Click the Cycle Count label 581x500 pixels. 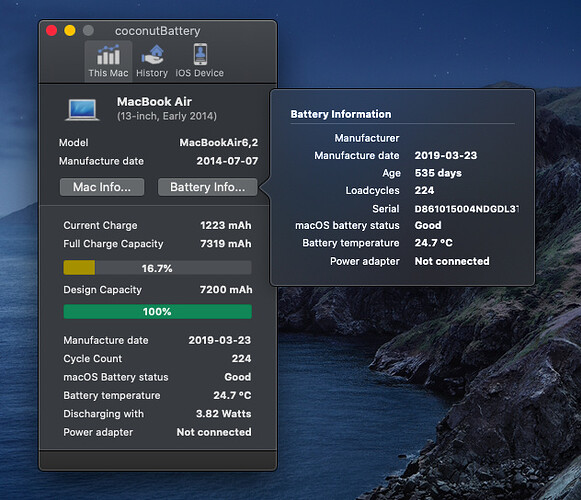pyautogui.click(x=93, y=359)
